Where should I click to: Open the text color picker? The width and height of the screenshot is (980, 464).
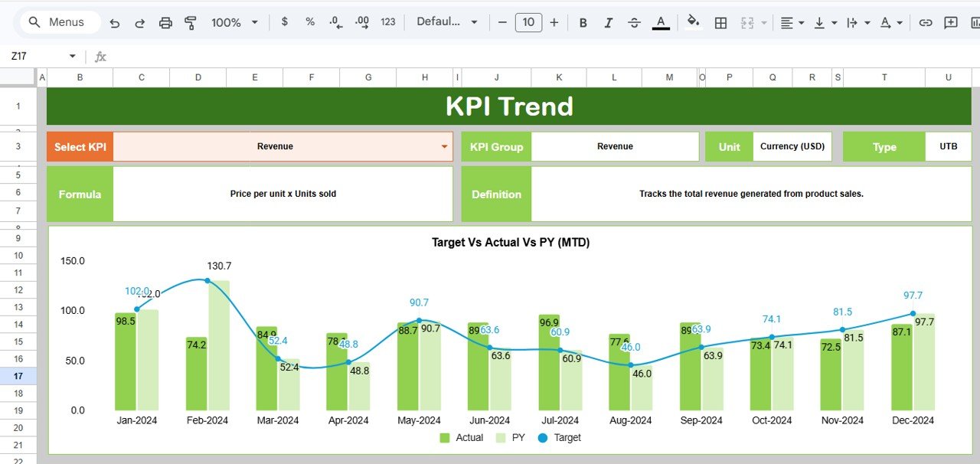click(660, 22)
